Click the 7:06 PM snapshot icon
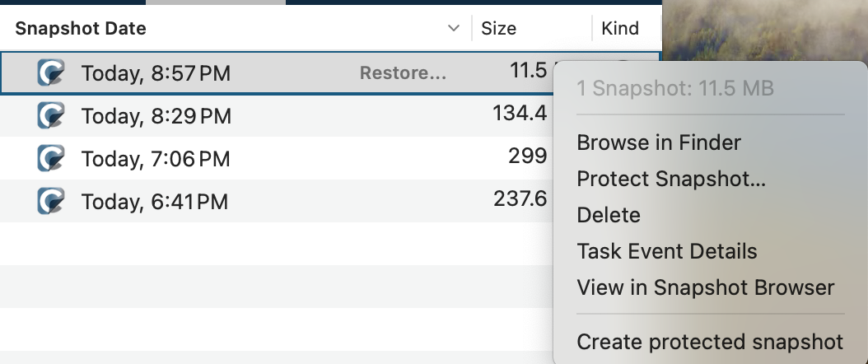Screen dimensions: 868x364 click(51, 158)
